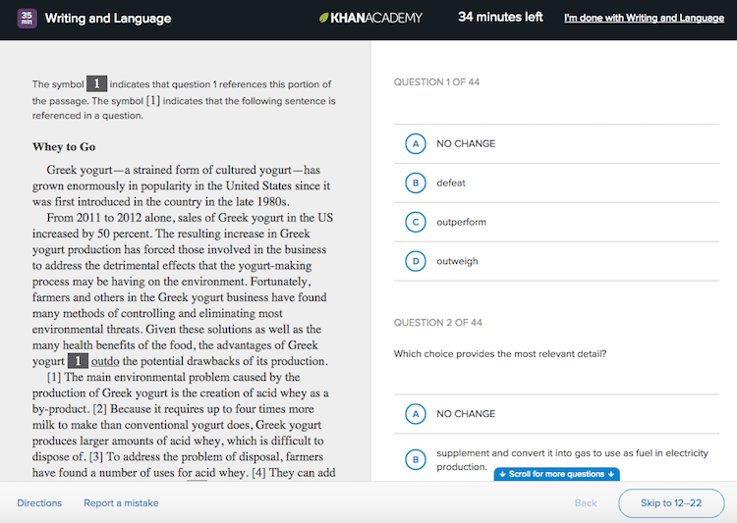Select answer A 'NO CHANGE' for question 2
The height and width of the screenshot is (523, 737).
pos(415,414)
